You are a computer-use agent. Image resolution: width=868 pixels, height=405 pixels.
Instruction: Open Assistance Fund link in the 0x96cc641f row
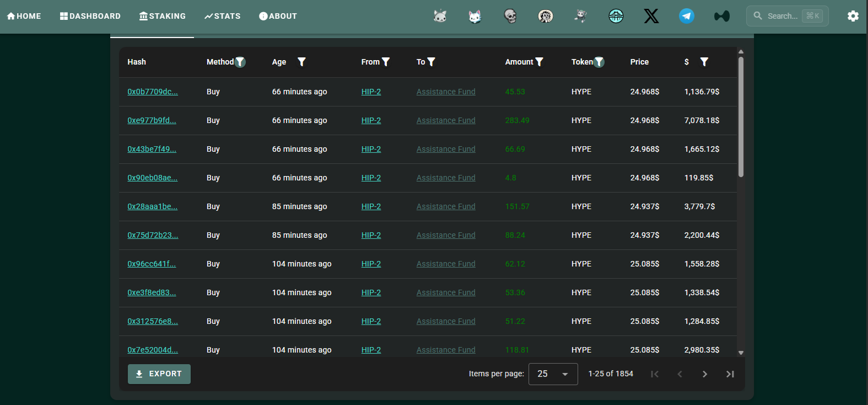tap(446, 264)
